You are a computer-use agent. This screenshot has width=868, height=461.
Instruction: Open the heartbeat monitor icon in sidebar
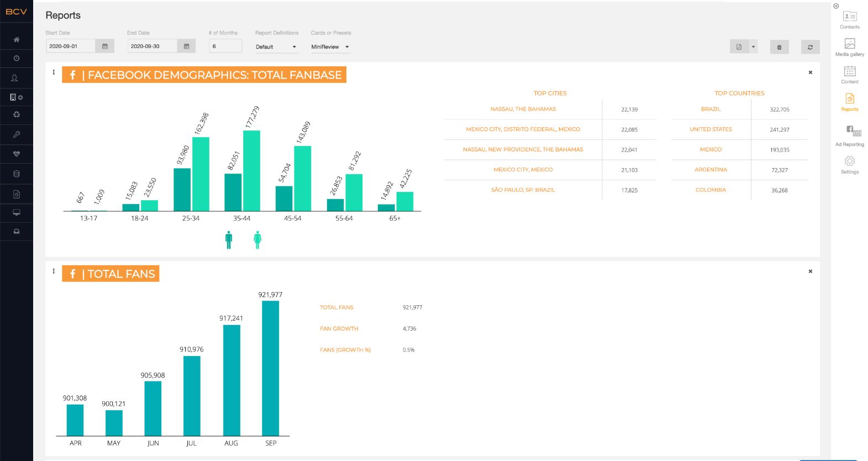tap(17, 154)
